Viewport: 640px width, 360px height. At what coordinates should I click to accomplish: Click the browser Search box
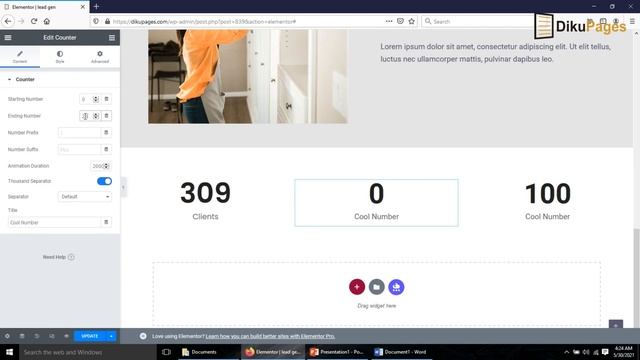(x=478, y=21)
